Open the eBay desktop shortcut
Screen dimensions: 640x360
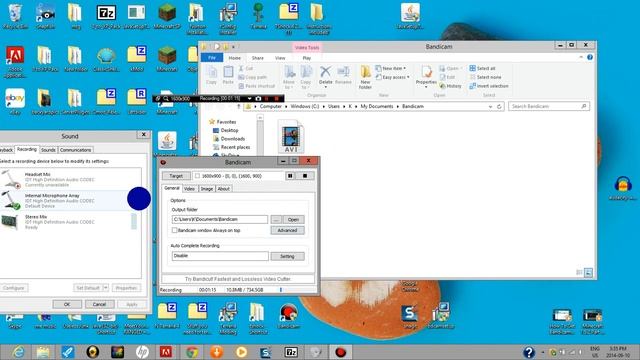coord(15,102)
